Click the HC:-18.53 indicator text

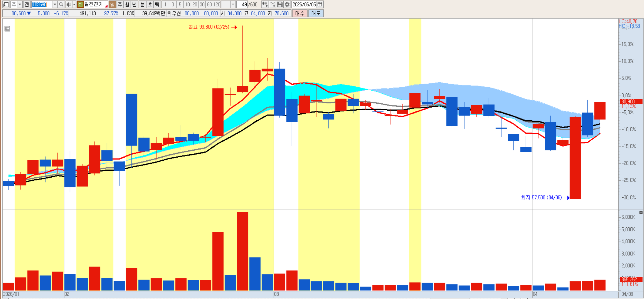tap(629, 26)
